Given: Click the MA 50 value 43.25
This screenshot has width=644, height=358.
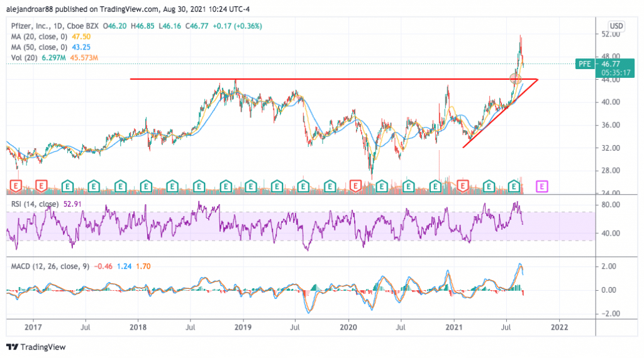Looking at the screenshot, I should 81,47.
